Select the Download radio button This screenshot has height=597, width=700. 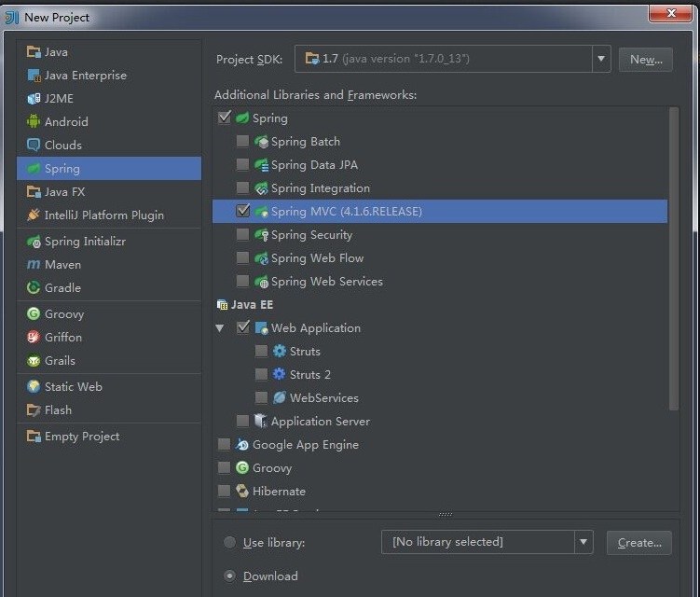(229, 576)
